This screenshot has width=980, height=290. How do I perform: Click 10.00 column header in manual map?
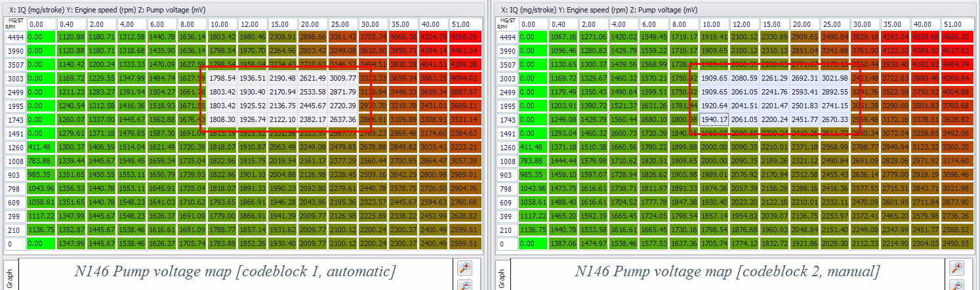point(714,24)
